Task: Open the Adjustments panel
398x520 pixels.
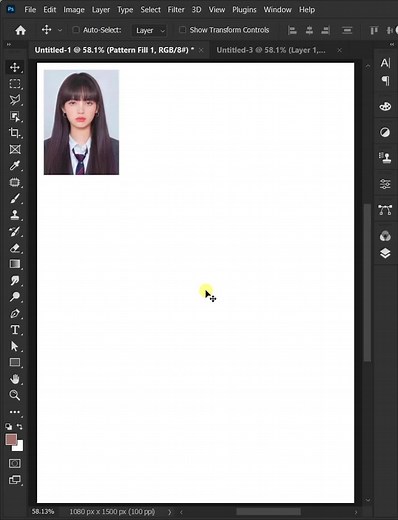Action: click(385, 132)
